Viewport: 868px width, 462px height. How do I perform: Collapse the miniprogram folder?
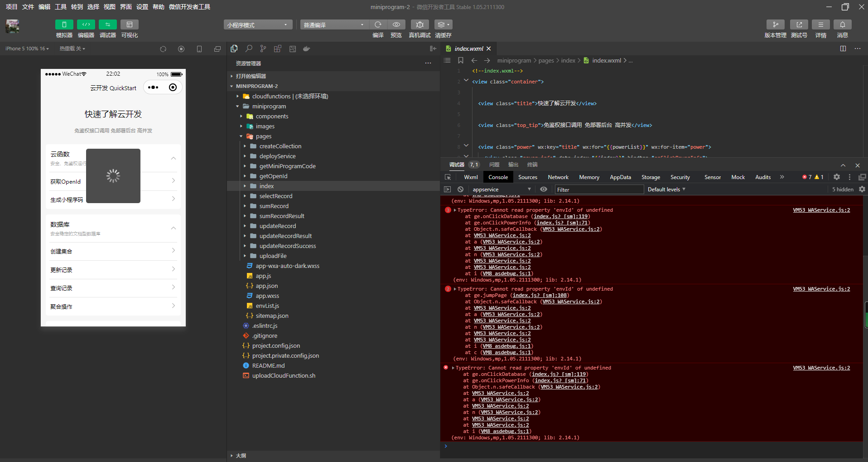(x=237, y=106)
